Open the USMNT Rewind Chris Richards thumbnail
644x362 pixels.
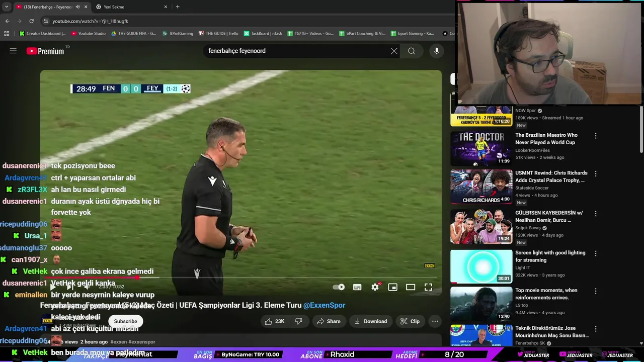pyautogui.click(x=481, y=187)
